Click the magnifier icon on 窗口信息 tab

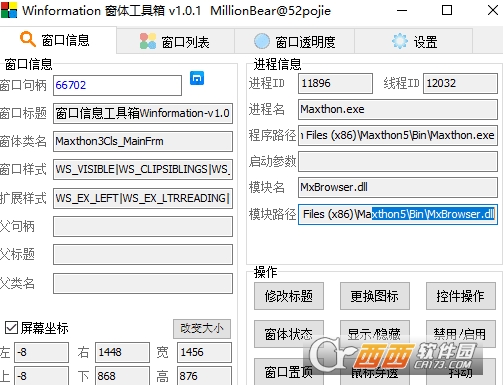coord(28,39)
